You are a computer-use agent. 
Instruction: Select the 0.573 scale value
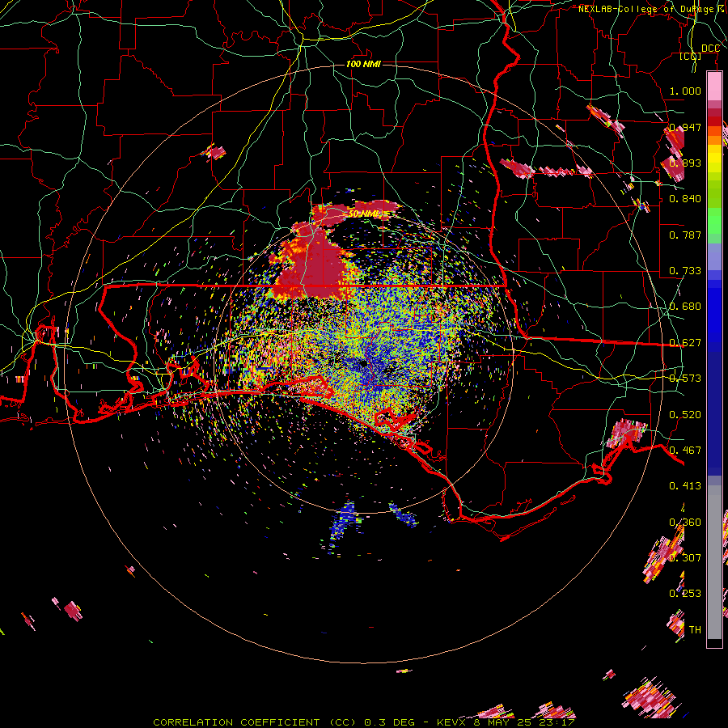pos(685,378)
